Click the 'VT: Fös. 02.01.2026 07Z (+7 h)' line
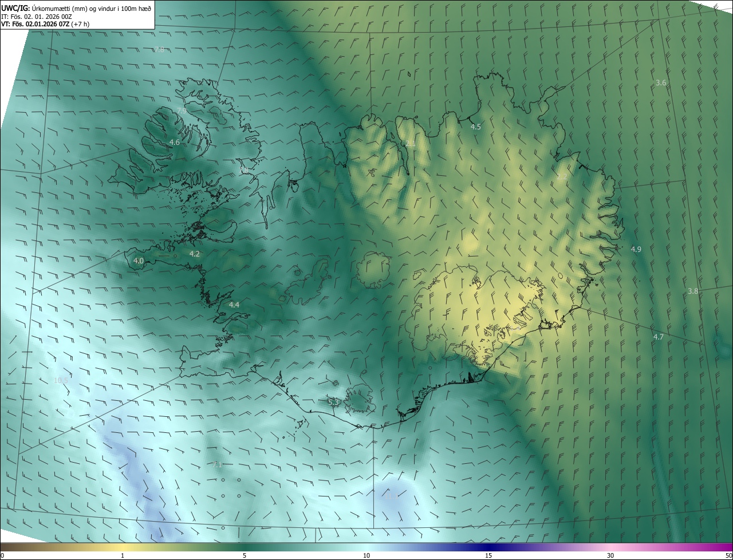 click(45, 24)
